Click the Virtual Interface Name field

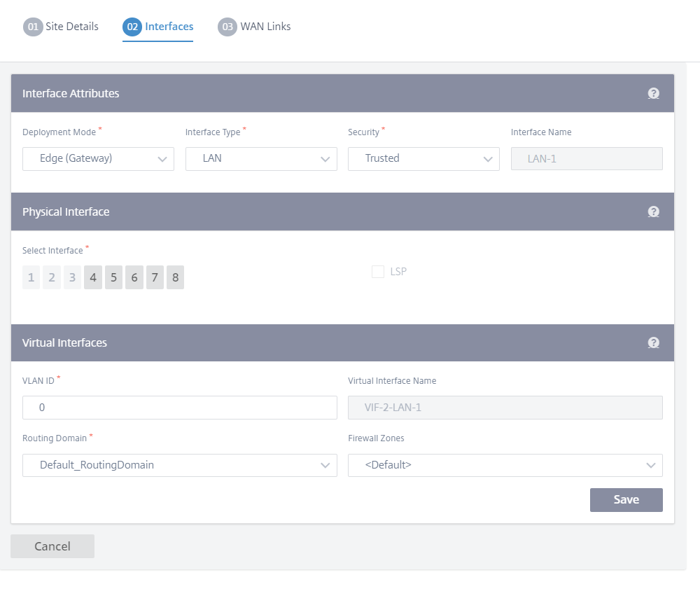(505, 408)
